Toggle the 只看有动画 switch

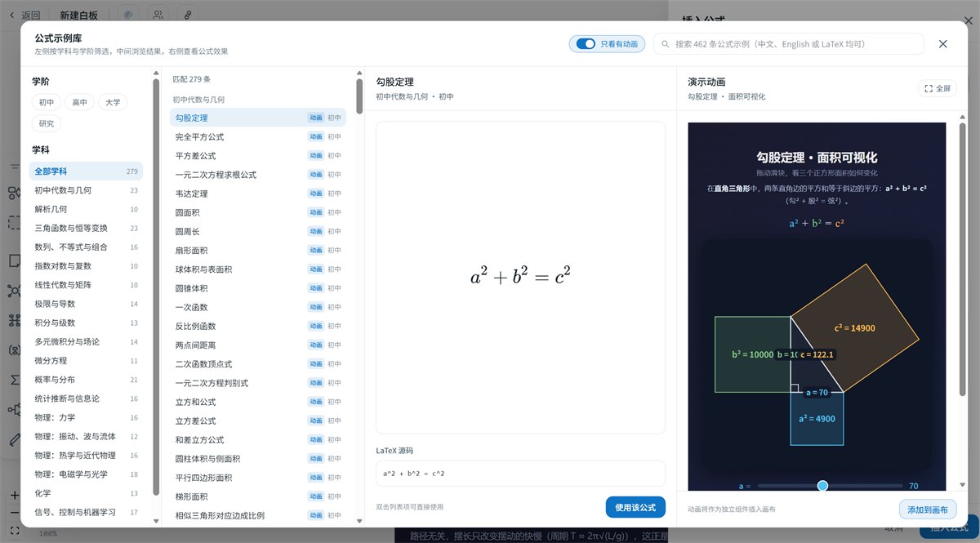click(586, 44)
